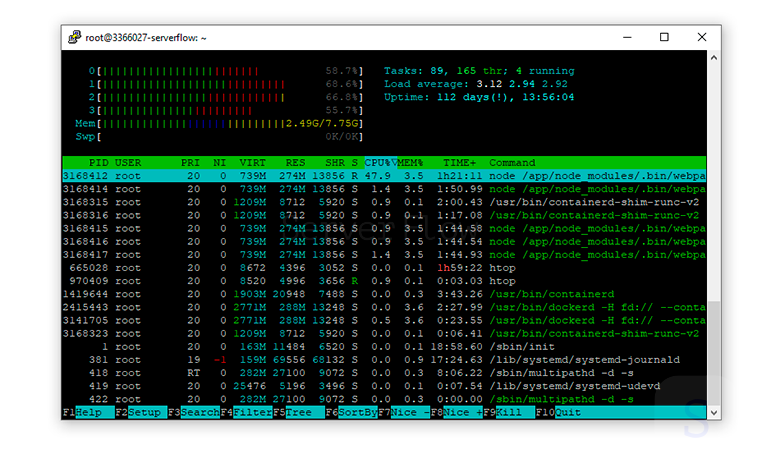Screen dimensions: 762x455
Task: Select the systemd-udevd process row
Action: (x=384, y=386)
